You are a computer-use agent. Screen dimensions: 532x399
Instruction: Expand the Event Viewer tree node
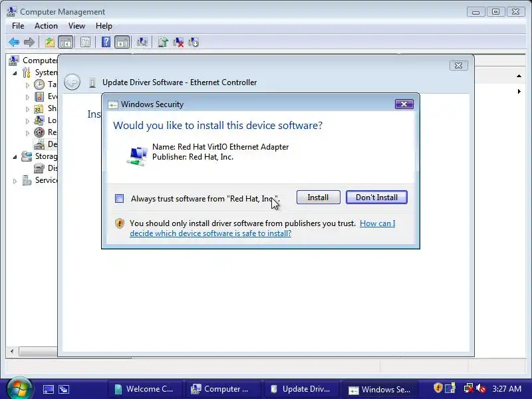tap(27, 97)
